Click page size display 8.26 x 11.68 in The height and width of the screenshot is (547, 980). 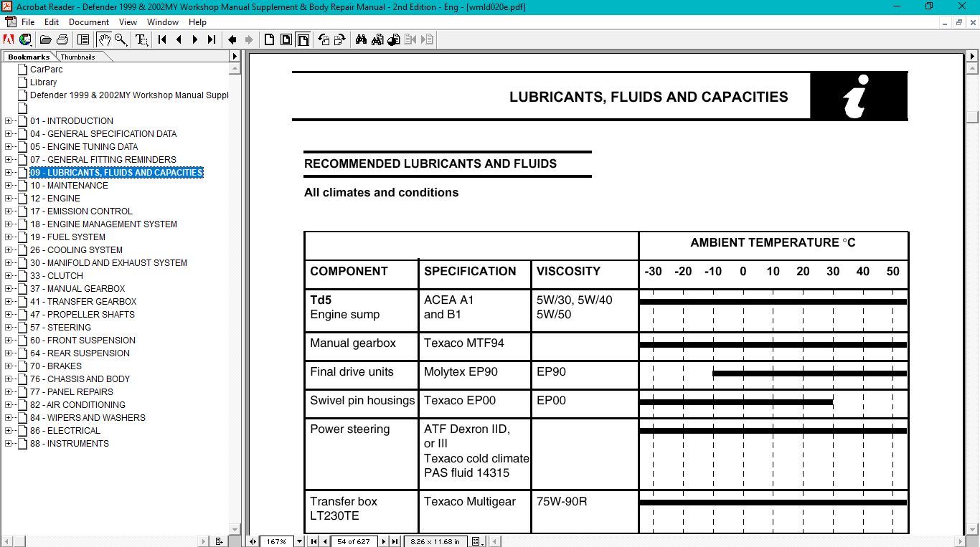pyautogui.click(x=435, y=541)
